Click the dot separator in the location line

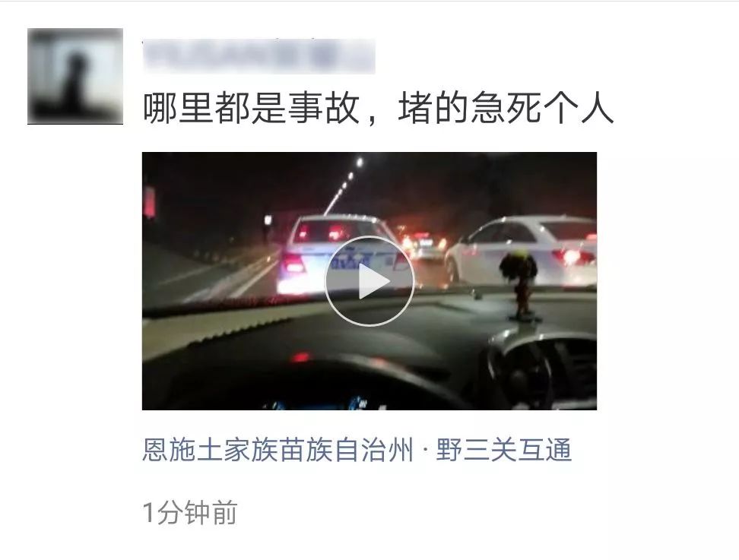point(425,450)
